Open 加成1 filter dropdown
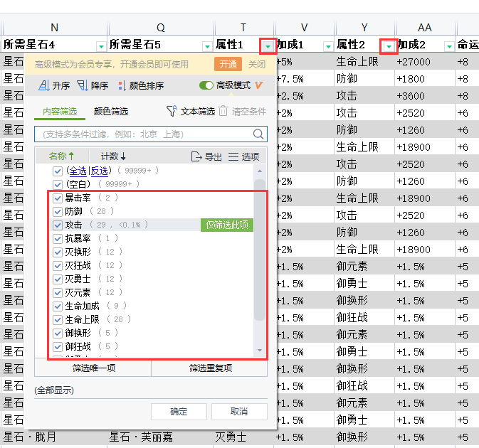 328,46
